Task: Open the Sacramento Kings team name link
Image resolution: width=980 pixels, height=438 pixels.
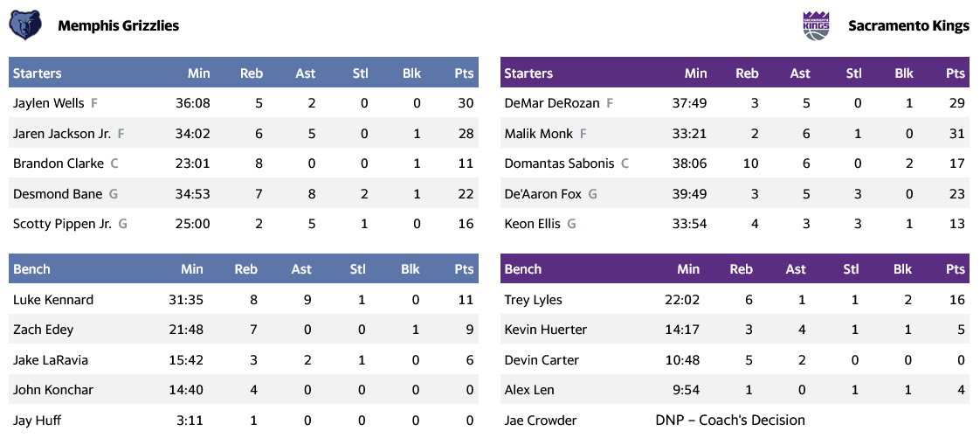Action: (x=908, y=25)
